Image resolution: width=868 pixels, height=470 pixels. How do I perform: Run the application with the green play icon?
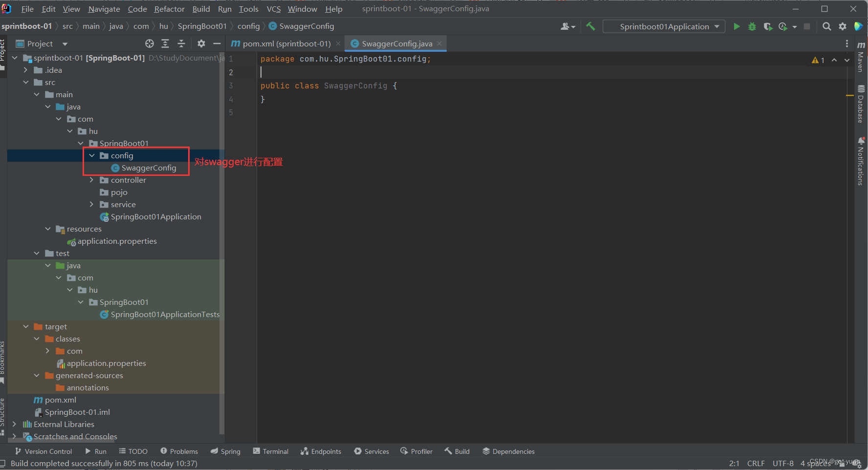point(737,26)
